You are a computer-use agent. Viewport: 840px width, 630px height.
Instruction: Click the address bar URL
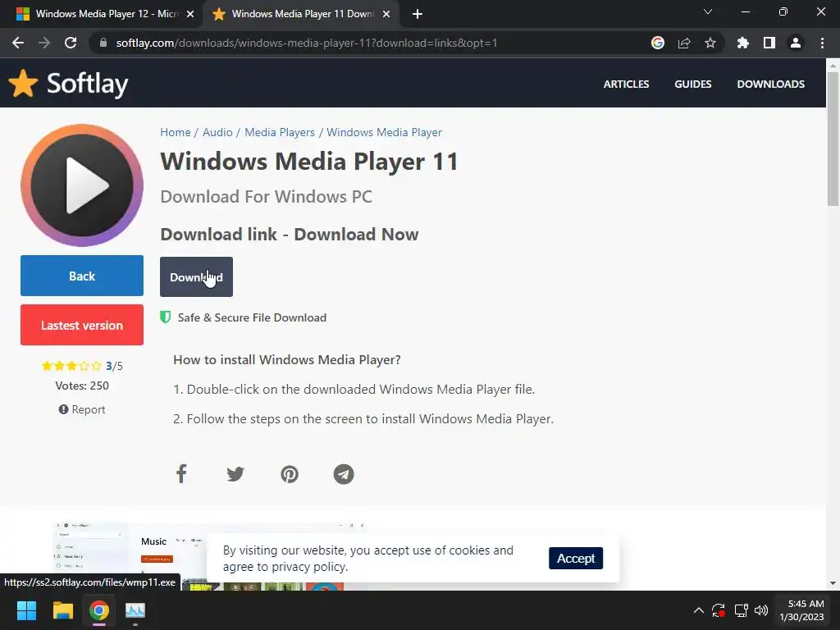click(307, 43)
